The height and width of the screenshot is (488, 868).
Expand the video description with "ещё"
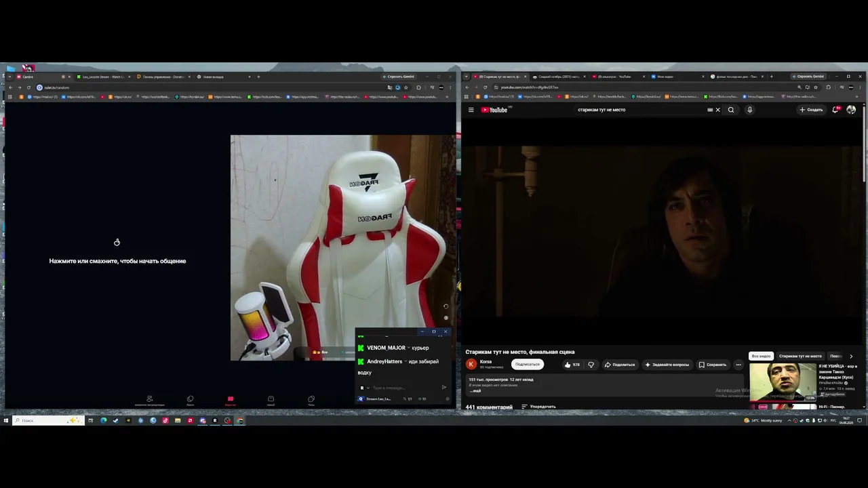click(x=475, y=390)
